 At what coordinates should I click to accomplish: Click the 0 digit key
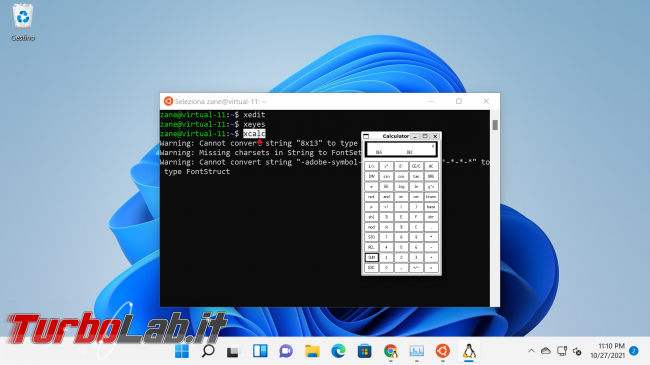386,268
